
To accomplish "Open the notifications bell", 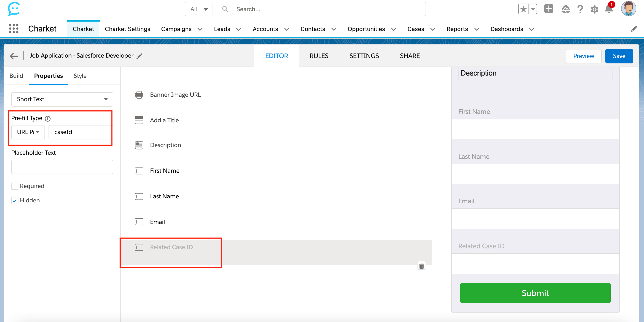I will [x=609, y=9].
